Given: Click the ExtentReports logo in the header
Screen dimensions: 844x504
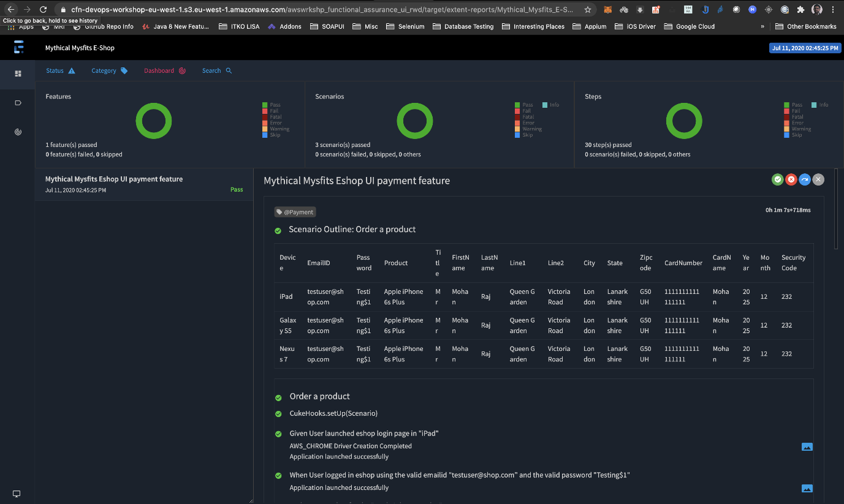Looking at the screenshot, I should point(18,48).
